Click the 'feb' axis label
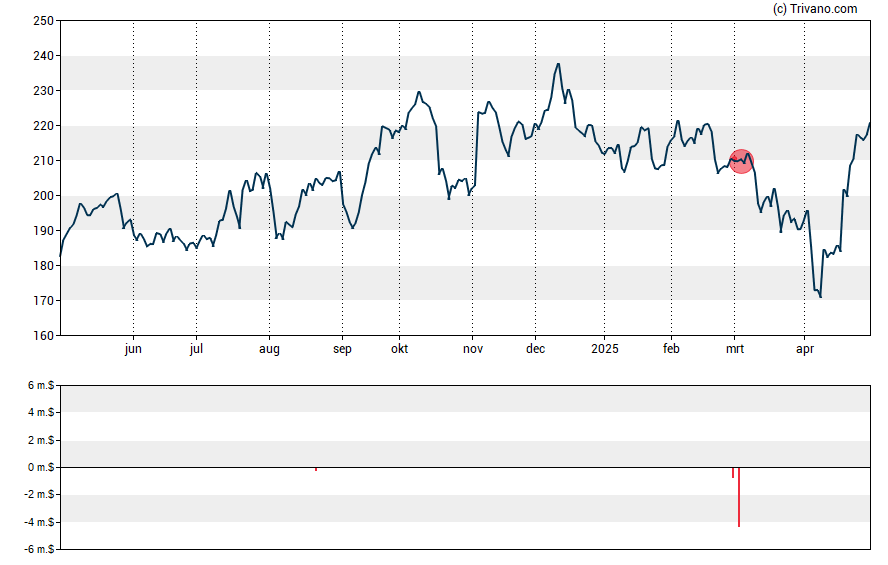The width and height of the screenshot is (888, 565). point(671,349)
